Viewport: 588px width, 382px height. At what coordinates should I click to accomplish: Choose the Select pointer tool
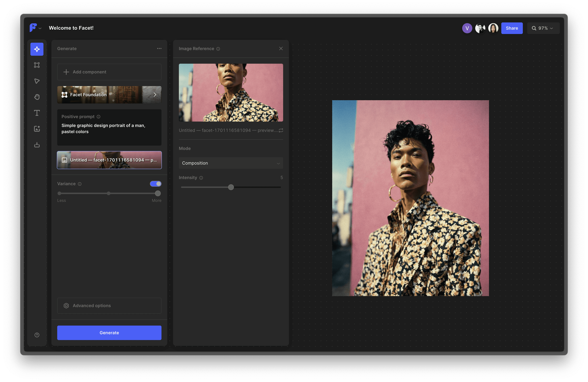[37, 81]
